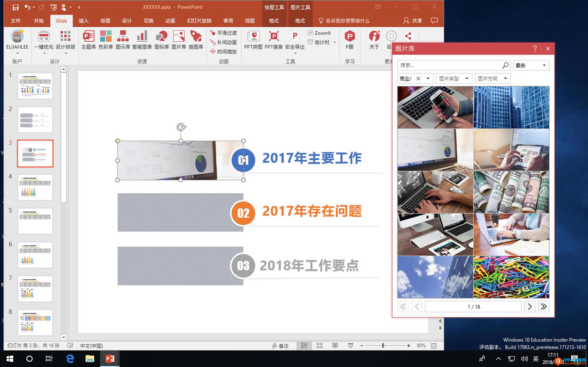Switch to Slide Sorter view in status bar
The height and width of the screenshot is (367, 588).
[319, 346]
